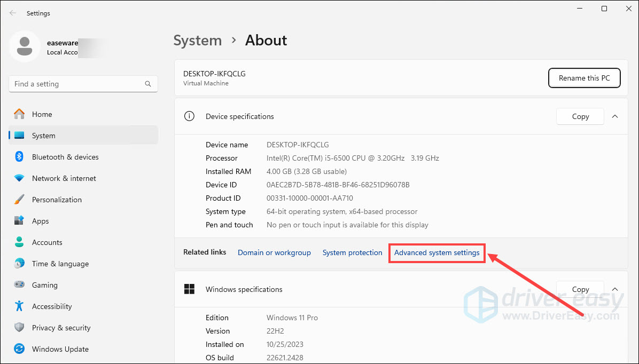Open Domain or workgroup link
This screenshot has width=639, height=364.
coord(274,252)
